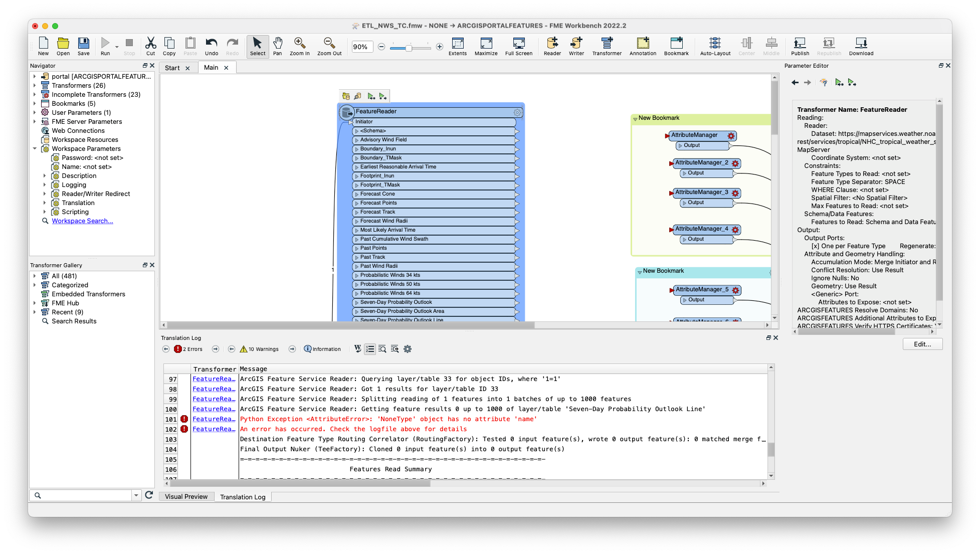Collapse the yellow New Bookmark

tap(635, 119)
